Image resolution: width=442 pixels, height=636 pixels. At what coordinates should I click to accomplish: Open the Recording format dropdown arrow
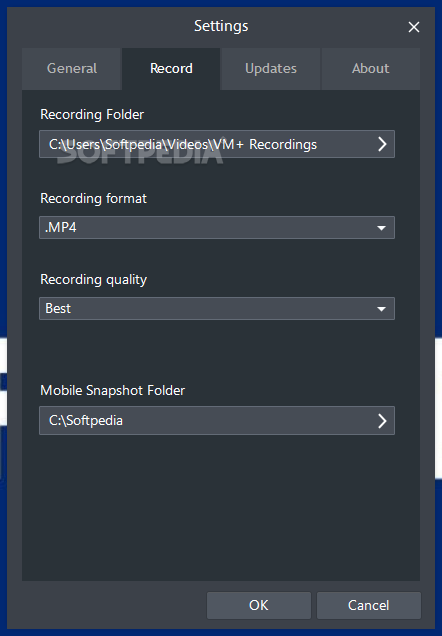click(381, 228)
